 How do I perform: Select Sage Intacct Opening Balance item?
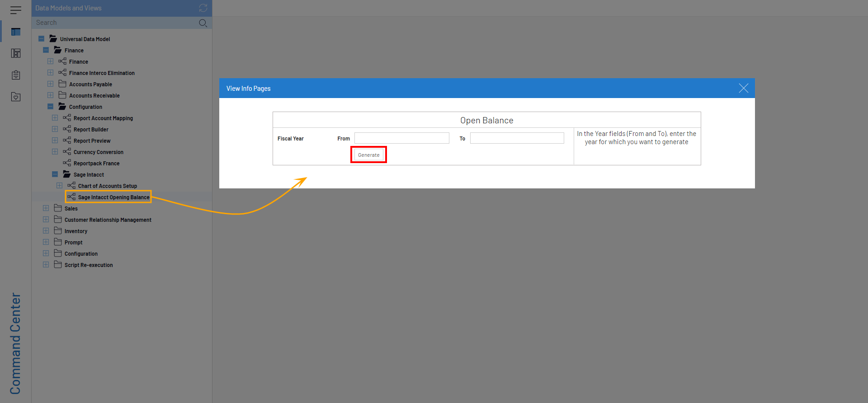coord(113,197)
